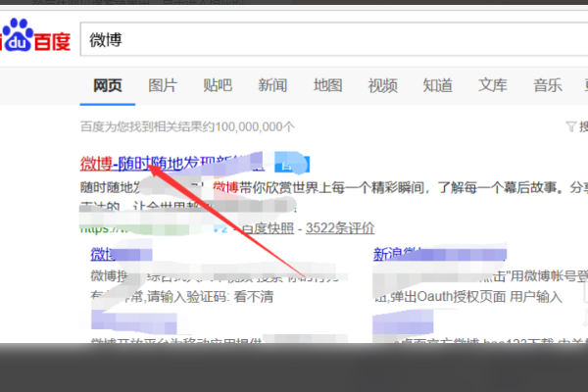Switch to the 视频 tab

382,85
